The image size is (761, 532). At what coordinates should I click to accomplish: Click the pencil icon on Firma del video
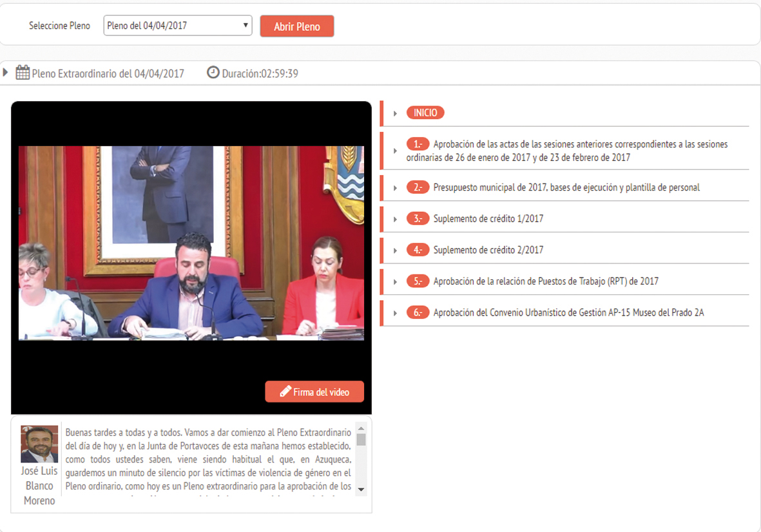coord(285,392)
